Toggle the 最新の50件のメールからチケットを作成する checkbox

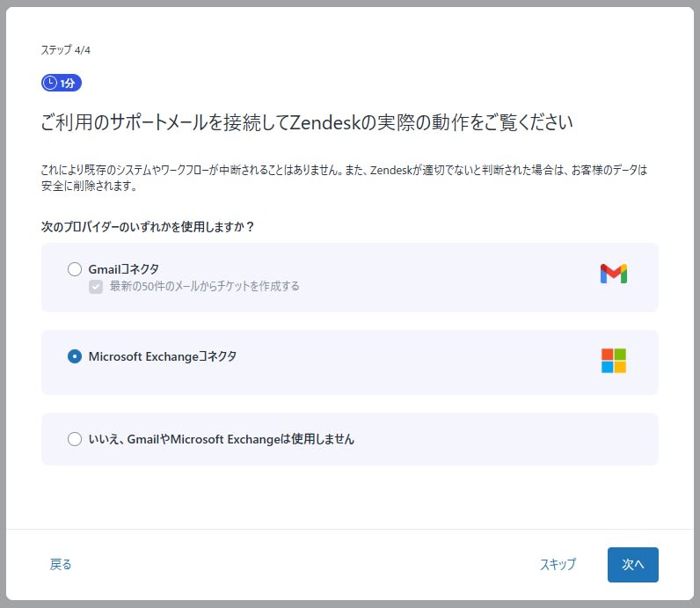[96, 287]
